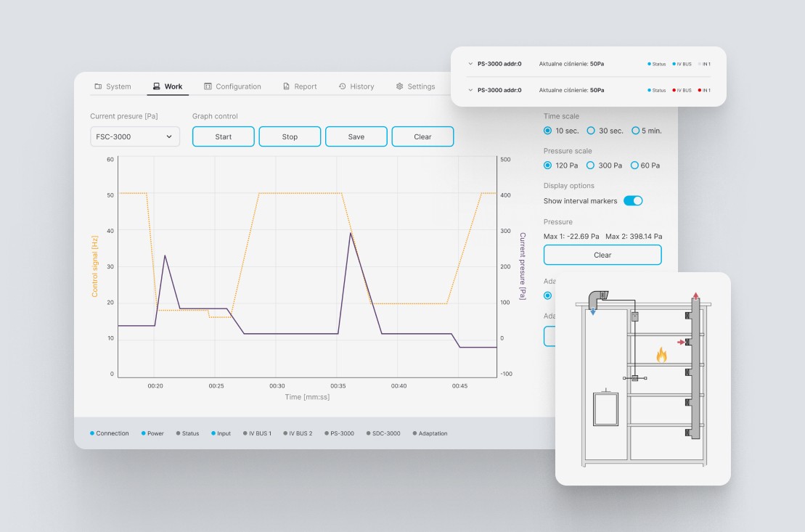
Task: Select the 5 min. time scale
Action: point(636,131)
